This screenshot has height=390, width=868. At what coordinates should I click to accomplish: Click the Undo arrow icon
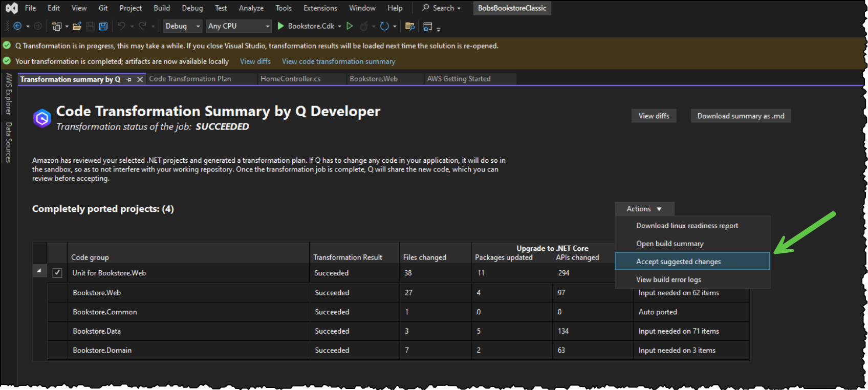[121, 26]
